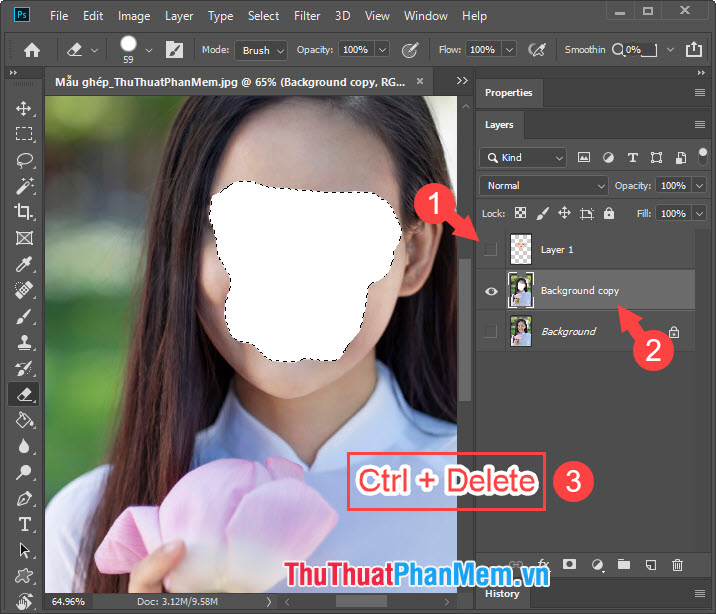Toggle type layer filter
The height and width of the screenshot is (614, 716).
coord(632,157)
